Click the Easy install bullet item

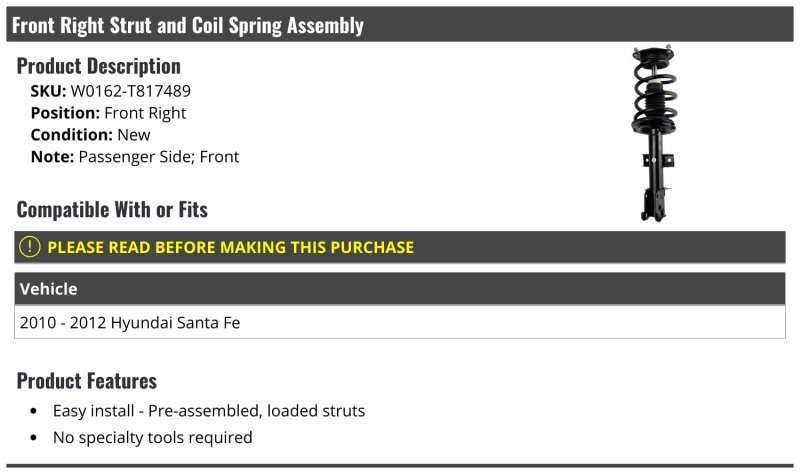(209, 411)
